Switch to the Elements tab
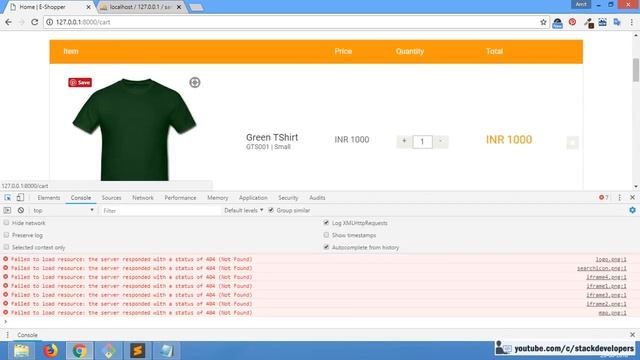Screen dimensions: 640x360 point(49,198)
